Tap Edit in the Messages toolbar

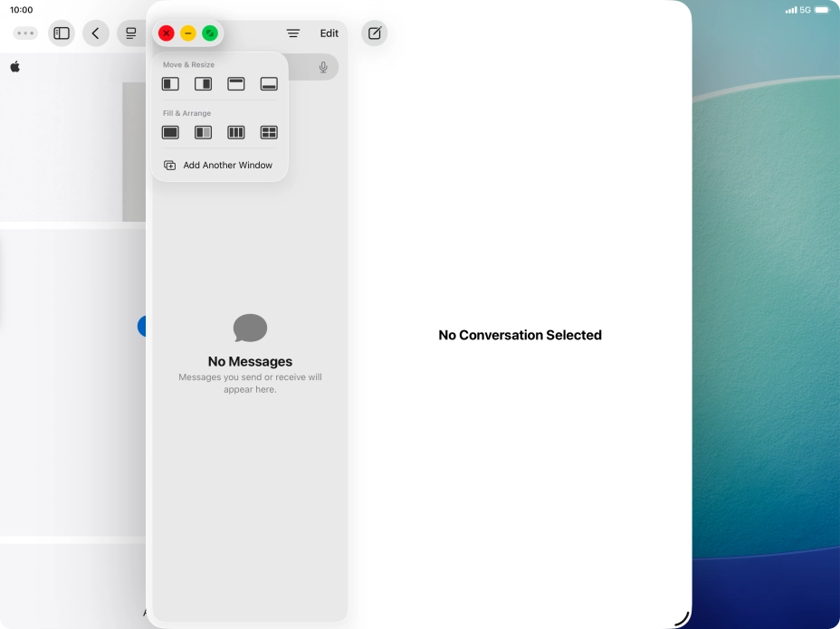[329, 33]
